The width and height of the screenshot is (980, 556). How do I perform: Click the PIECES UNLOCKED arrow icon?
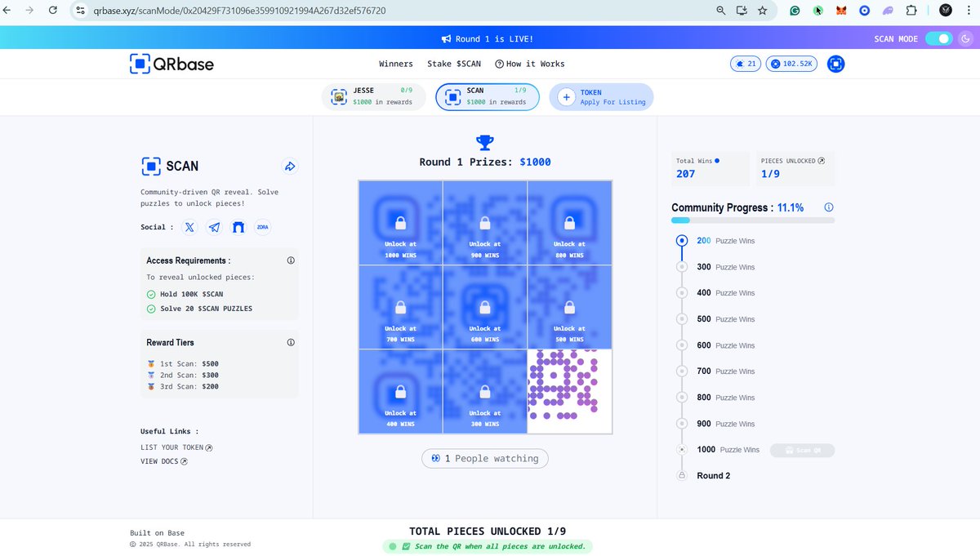822,161
